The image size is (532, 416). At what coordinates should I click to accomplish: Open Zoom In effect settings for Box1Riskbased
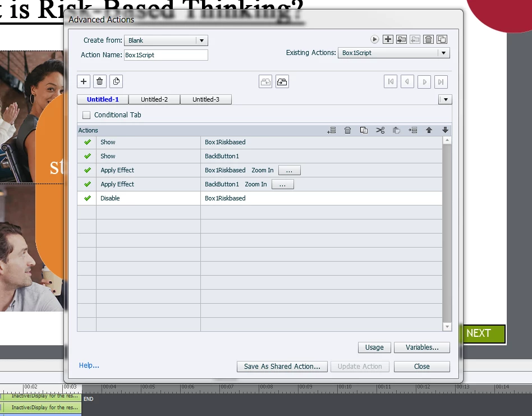tap(289, 170)
